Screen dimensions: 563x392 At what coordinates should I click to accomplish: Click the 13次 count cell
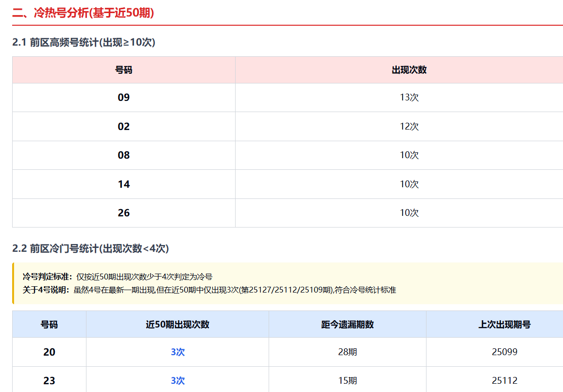click(409, 98)
